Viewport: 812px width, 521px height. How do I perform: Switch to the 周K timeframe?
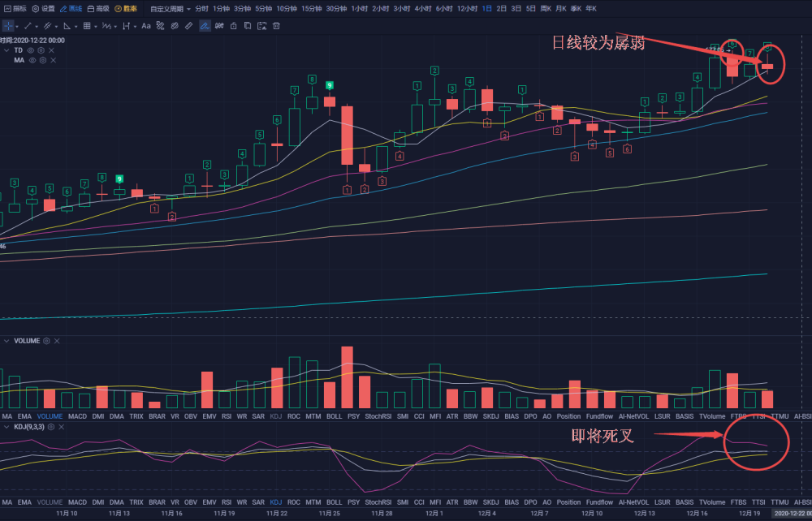pyautogui.click(x=546, y=9)
